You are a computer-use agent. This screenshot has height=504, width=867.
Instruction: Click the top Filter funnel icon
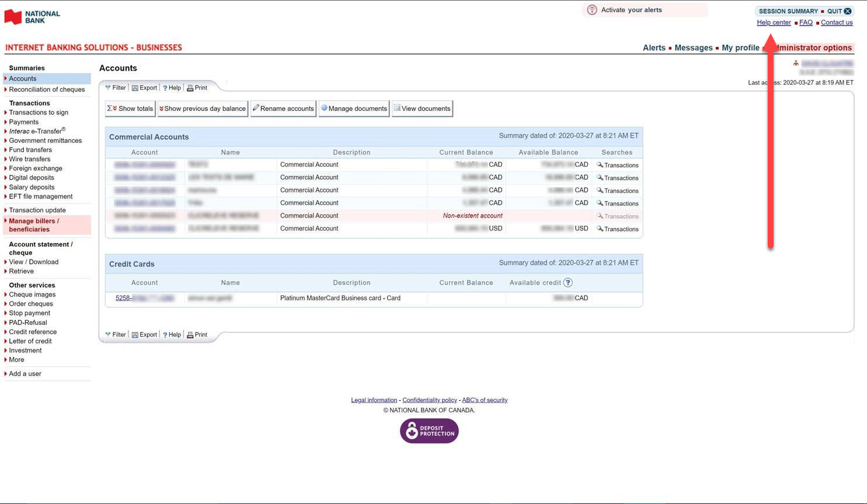pyautogui.click(x=108, y=87)
